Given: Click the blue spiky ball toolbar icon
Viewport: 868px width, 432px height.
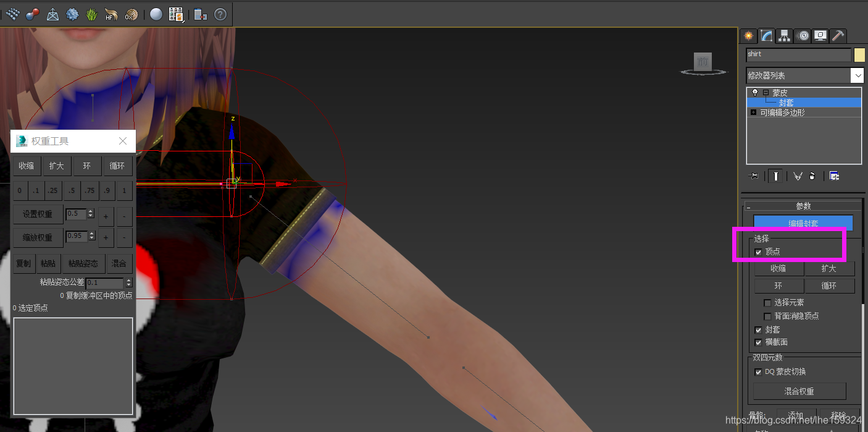Looking at the screenshot, I should click(x=72, y=14).
